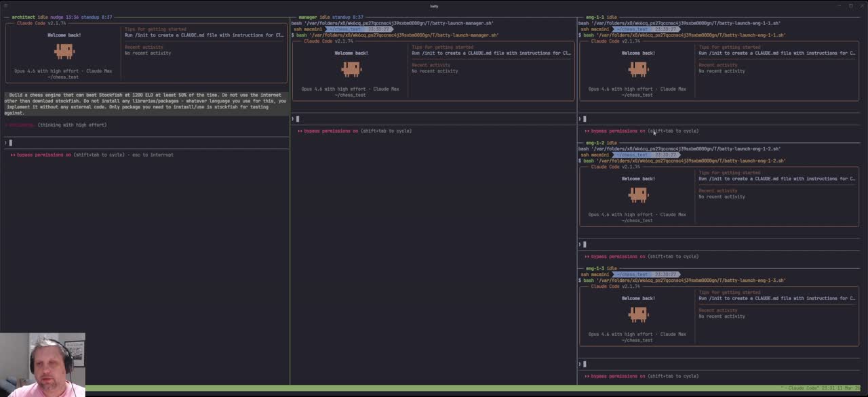Click 'Claude Code v2.1.74' header in eng-1-3 pane
The height and width of the screenshot is (397, 868).
click(x=617, y=286)
